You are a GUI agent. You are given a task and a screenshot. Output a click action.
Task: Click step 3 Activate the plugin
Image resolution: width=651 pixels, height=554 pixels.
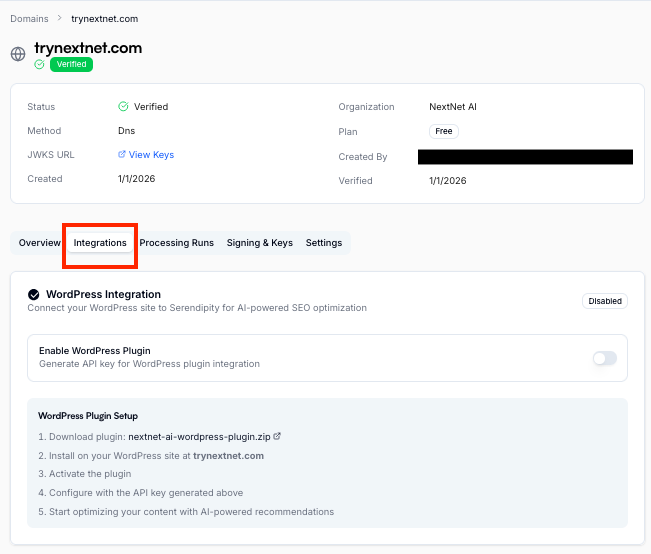coord(85,474)
